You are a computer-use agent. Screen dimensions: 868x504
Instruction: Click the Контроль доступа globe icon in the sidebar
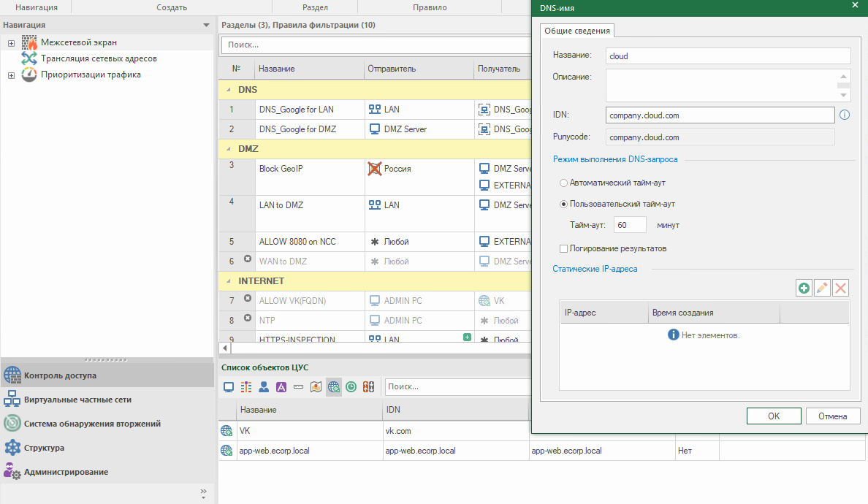pyautogui.click(x=12, y=375)
